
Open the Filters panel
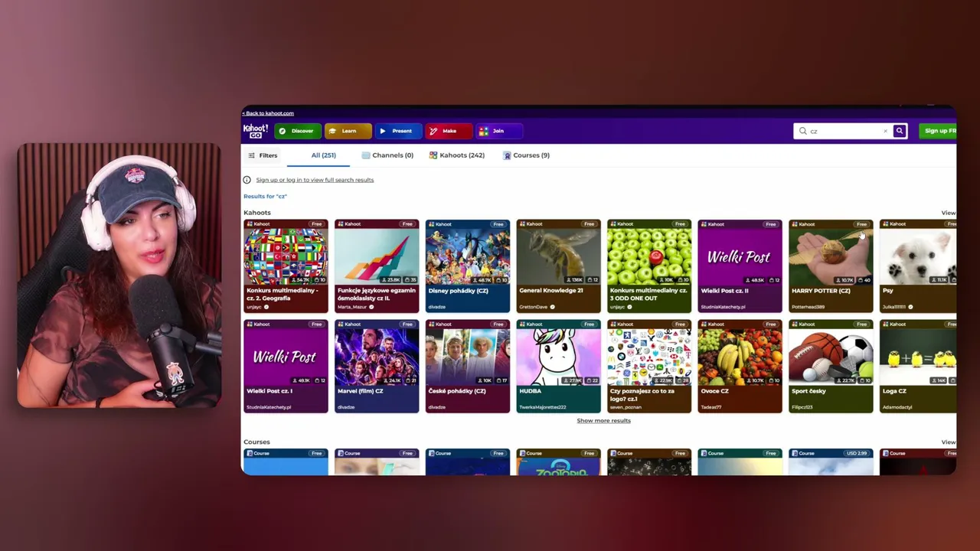point(263,155)
